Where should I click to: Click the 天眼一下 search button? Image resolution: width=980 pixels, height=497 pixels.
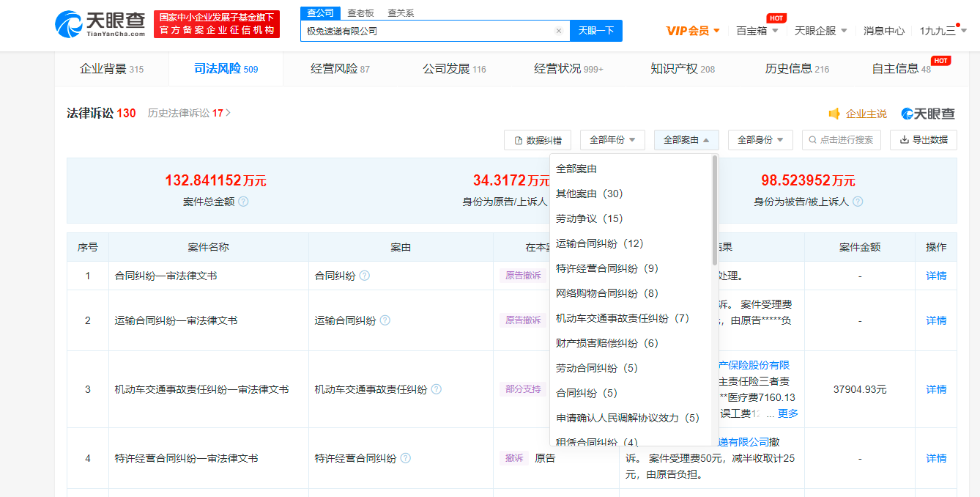click(595, 31)
